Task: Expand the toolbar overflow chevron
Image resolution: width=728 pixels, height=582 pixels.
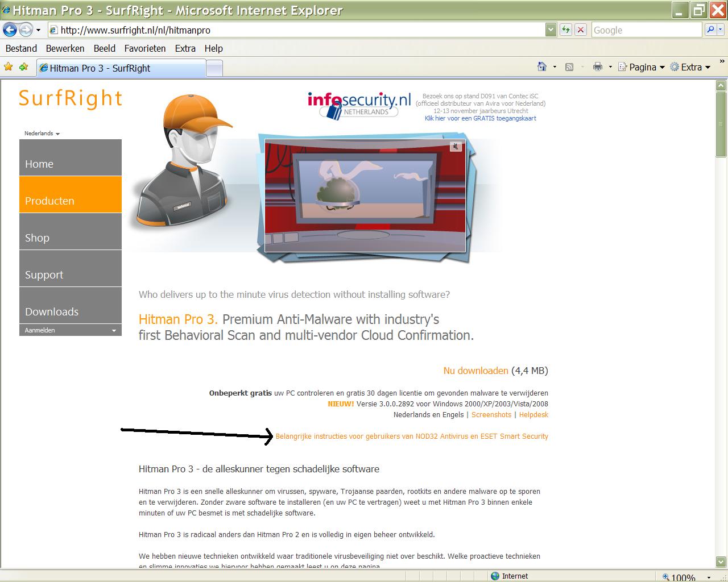Action: point(722,62)
